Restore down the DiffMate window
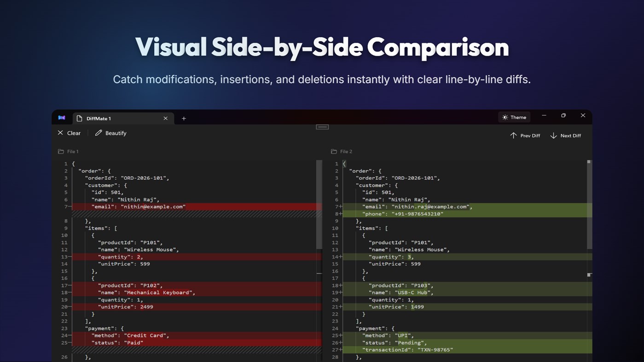 click(563, 115)
